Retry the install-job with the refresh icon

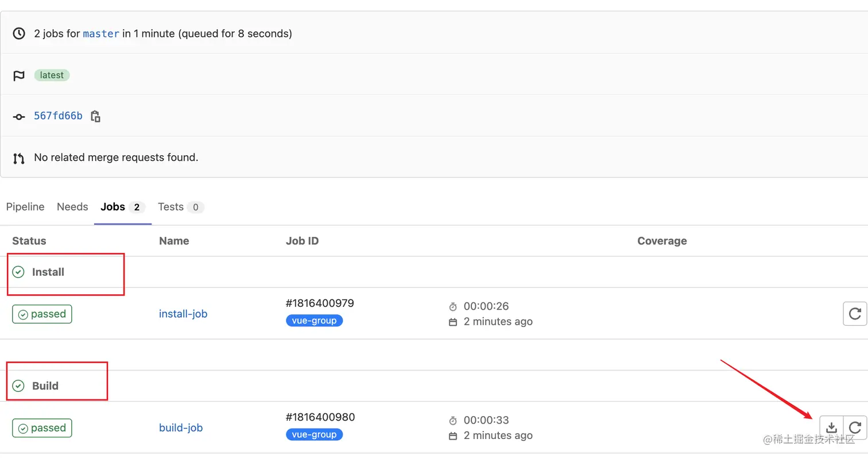coord(854,314)
